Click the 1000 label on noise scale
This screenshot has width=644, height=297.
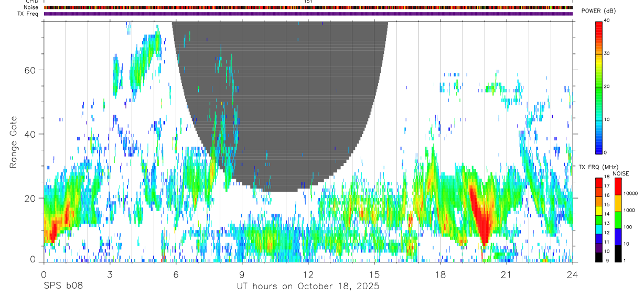tap(628, 210)
